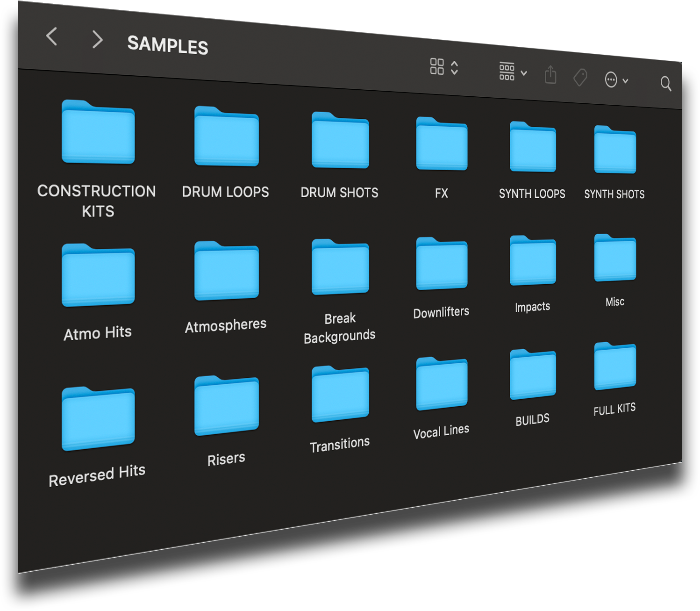Click the Forward navigation arrow
Image resolution: width=700 pixels, height=611 pixels.
[97, 40]
